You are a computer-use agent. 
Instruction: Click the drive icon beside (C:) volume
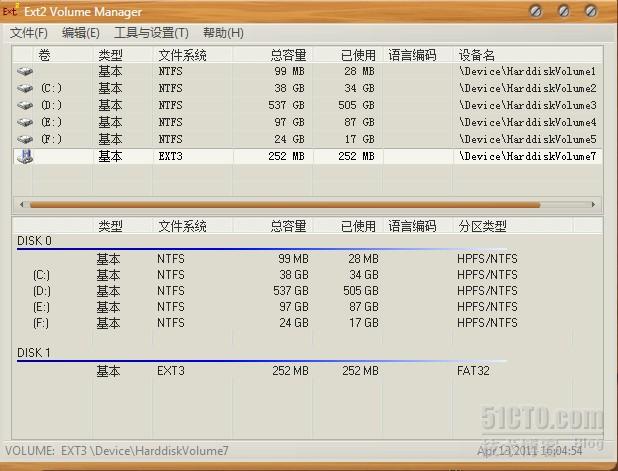25,88
